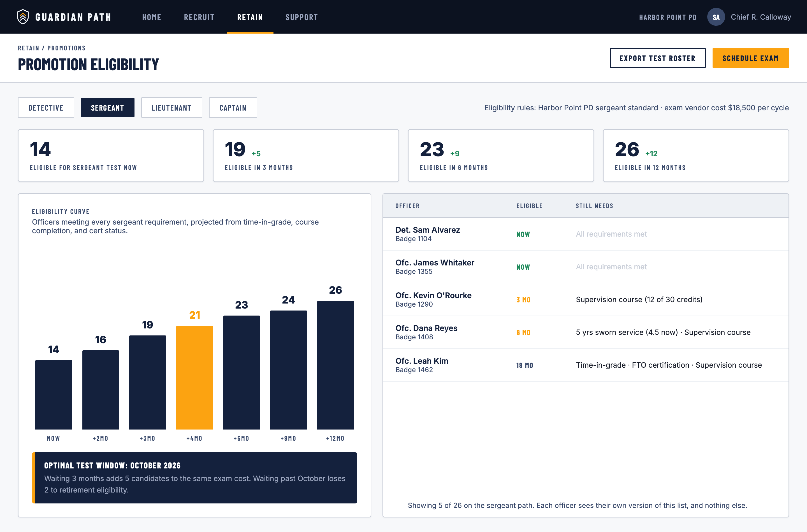
Task: Switch to the Lieutenant rank tab
Action: [171, 108]
